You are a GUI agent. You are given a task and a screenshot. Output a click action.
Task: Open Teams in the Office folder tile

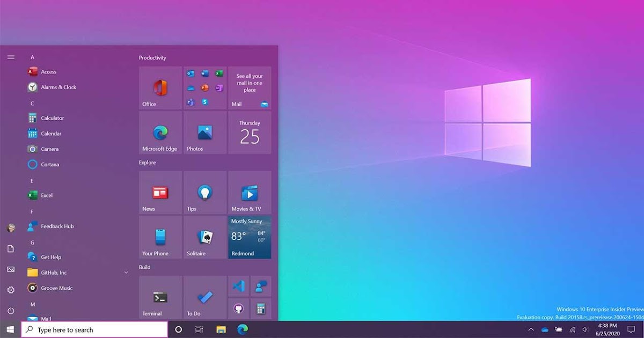[x=191, y=102]
